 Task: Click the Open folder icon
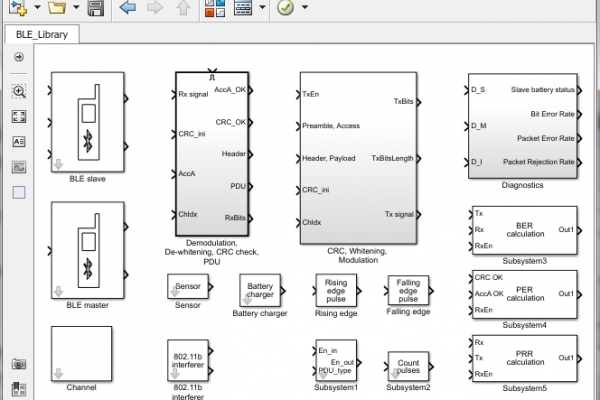[x=56, y=9]
